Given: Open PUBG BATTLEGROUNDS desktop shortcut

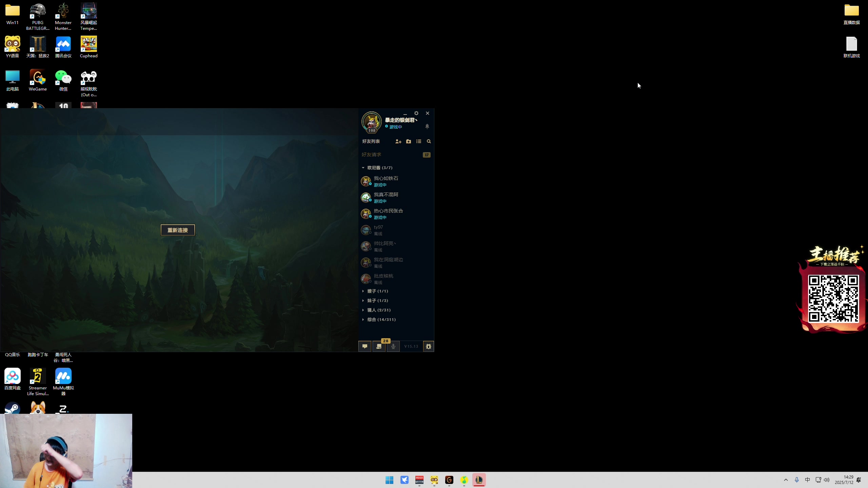Looking at the screenshot, I should [x=38, y=17].
